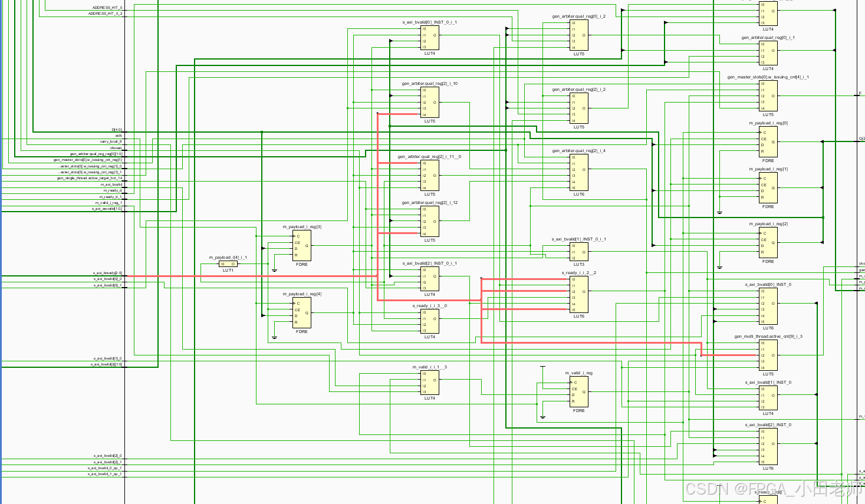Click the I4 pin of gen_arbiter.qual_reg[2]_i_10
Screen dimensions: 865x504
click(424, 115)
